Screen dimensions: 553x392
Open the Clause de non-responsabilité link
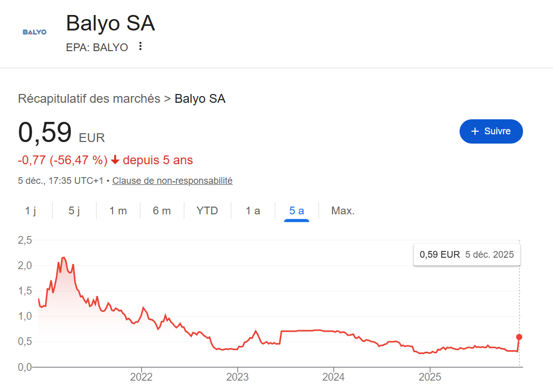[172, 180]
